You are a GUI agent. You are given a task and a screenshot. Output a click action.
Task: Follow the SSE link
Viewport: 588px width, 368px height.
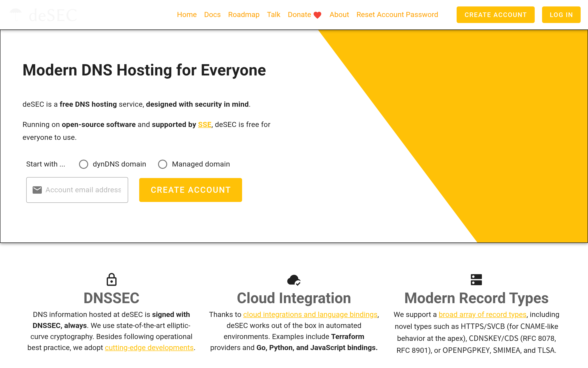click(205, 125)
